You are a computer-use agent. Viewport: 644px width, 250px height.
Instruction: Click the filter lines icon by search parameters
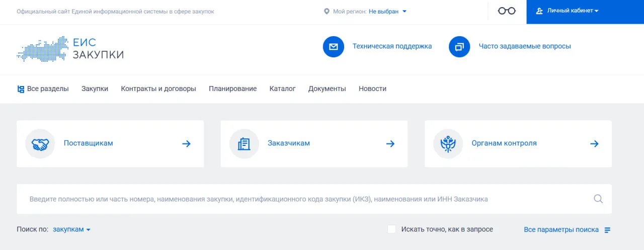point(607,230)
